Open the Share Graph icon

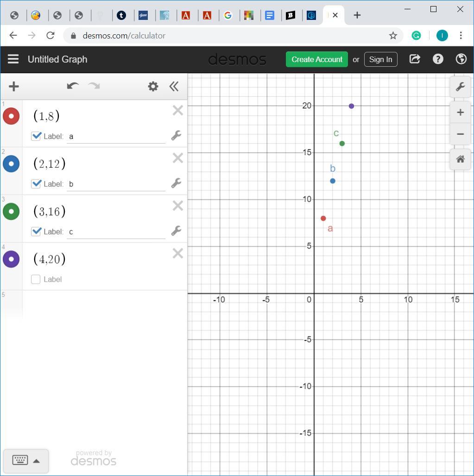(415, 59)
